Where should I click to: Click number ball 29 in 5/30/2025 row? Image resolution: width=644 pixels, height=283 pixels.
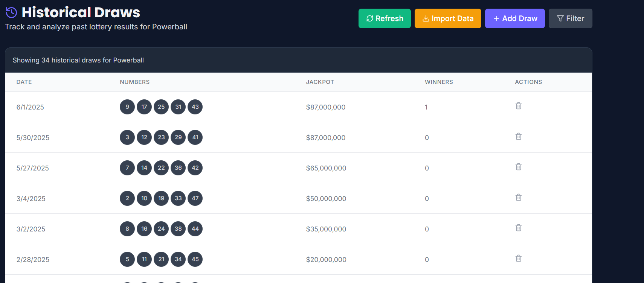coord(178,137)
